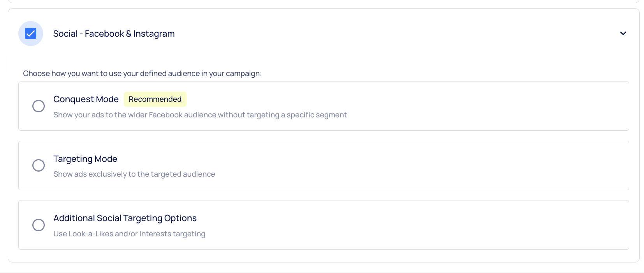The image size is (644, 273).
Task: Uncheck the Social - Facebook & Instagram checkbox
Action: [31, 34]
